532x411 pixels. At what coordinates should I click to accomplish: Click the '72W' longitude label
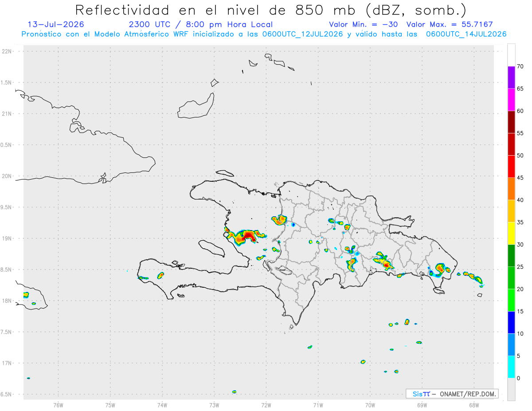[266, 405]
